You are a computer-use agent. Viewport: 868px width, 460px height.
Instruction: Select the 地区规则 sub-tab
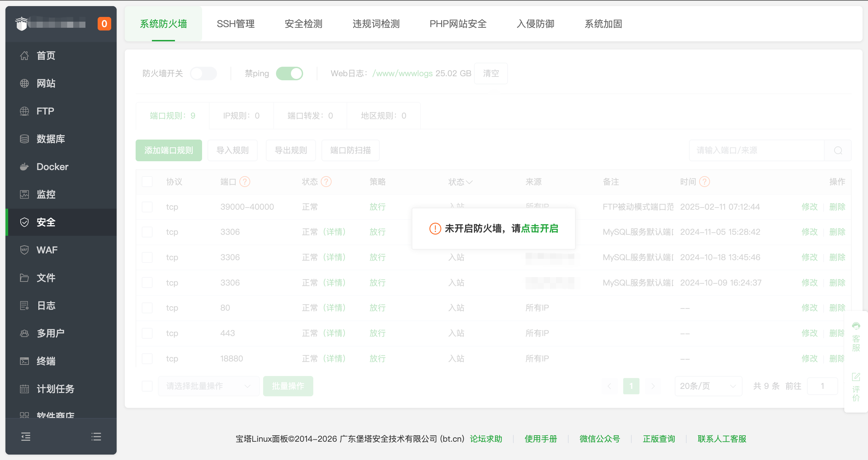click(384, 116)
